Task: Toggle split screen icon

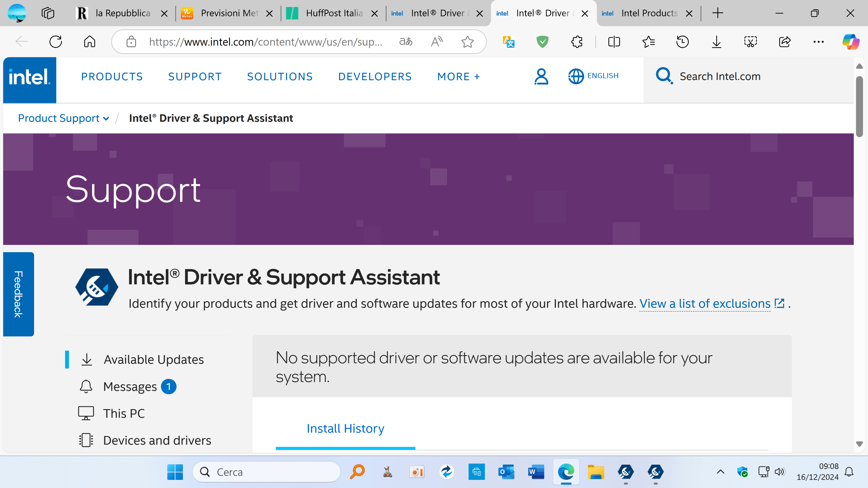Action: point(614,42)
